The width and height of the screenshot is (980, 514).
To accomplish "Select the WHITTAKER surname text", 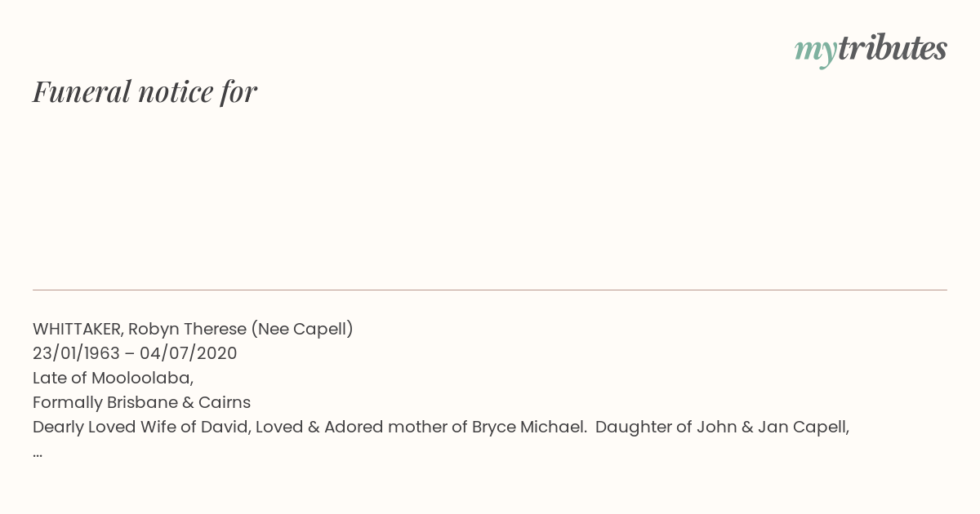I will click(x=78, y=330).
